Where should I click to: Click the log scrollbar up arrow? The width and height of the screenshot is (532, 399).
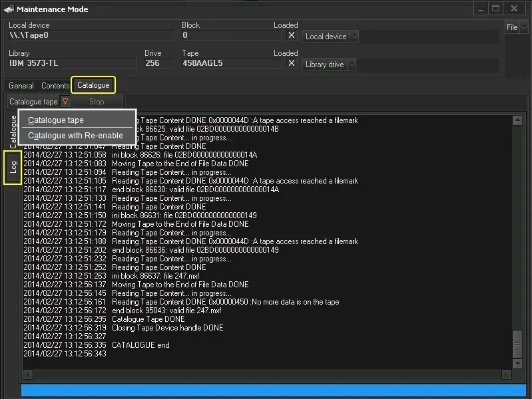[517, 120]
